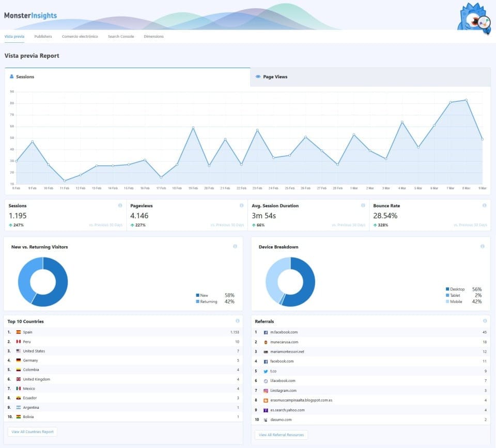Select the dasumo.com referral row
Image resolution: width=496 pixels, height=448 pixels.
(x=371, y=420)
